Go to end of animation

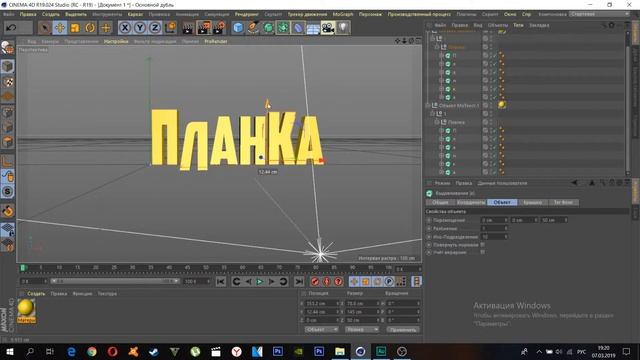coord(299,281)
